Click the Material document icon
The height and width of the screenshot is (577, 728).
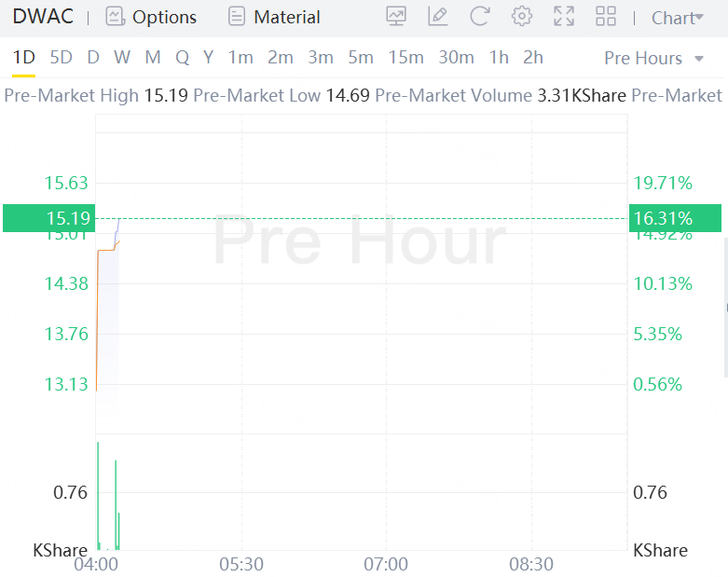point(238,17)
